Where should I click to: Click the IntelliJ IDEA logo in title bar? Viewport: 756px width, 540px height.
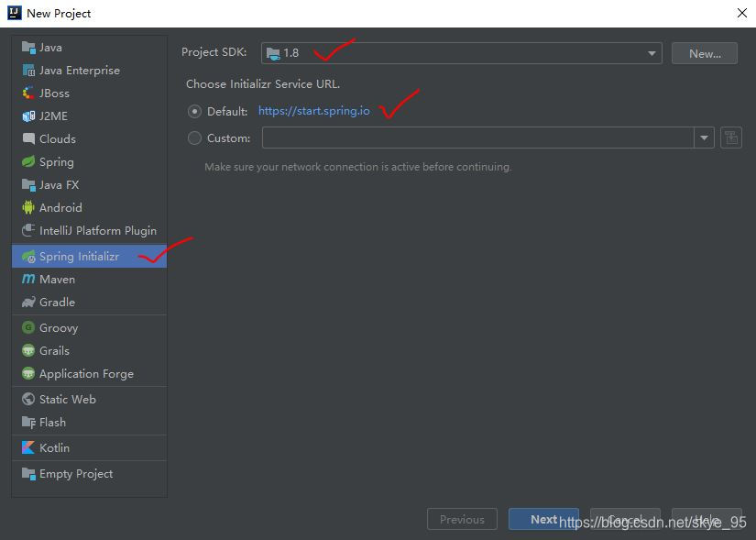15,13
